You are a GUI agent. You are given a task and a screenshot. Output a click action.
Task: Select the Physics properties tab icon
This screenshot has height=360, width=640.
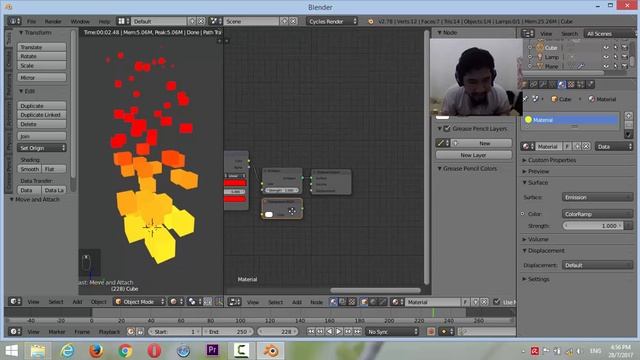tap(590, 84)
